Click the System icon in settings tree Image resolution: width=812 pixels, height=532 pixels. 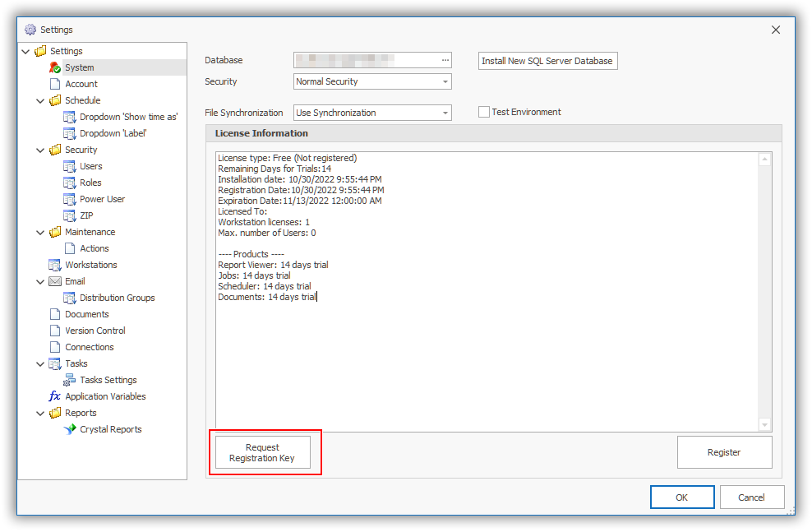pyautogui.click(x=55, y=67)
